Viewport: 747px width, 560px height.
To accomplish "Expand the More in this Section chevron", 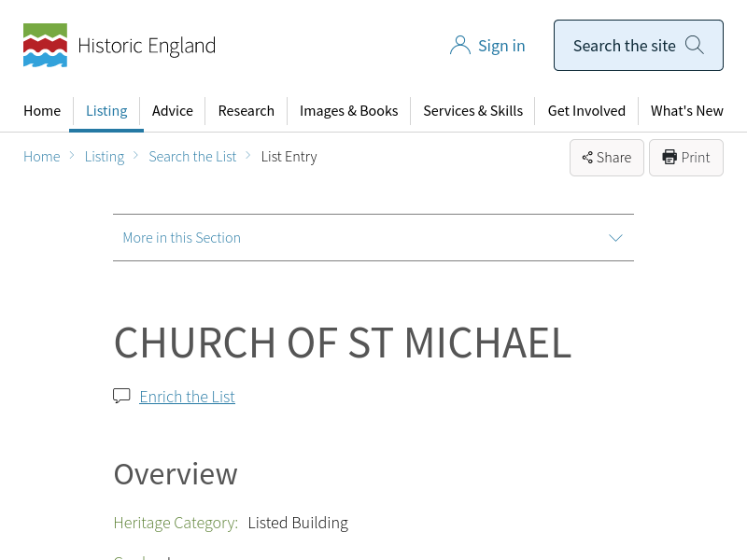I will pos(615,238).
